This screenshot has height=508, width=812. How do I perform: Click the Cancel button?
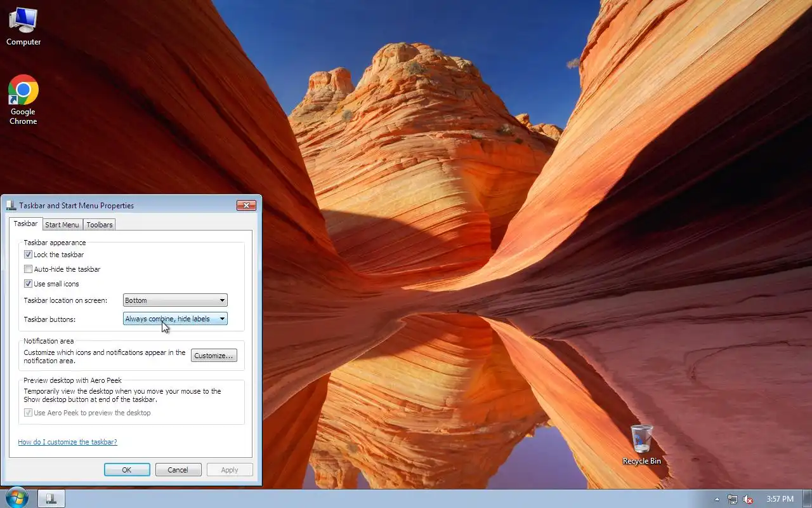click(178, 470)
